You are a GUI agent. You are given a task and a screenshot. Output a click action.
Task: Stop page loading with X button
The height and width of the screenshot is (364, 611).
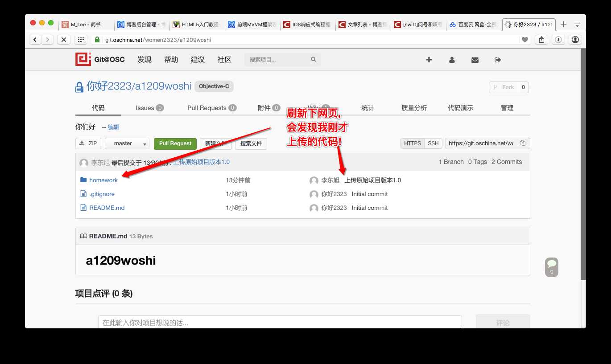point(64,40)
